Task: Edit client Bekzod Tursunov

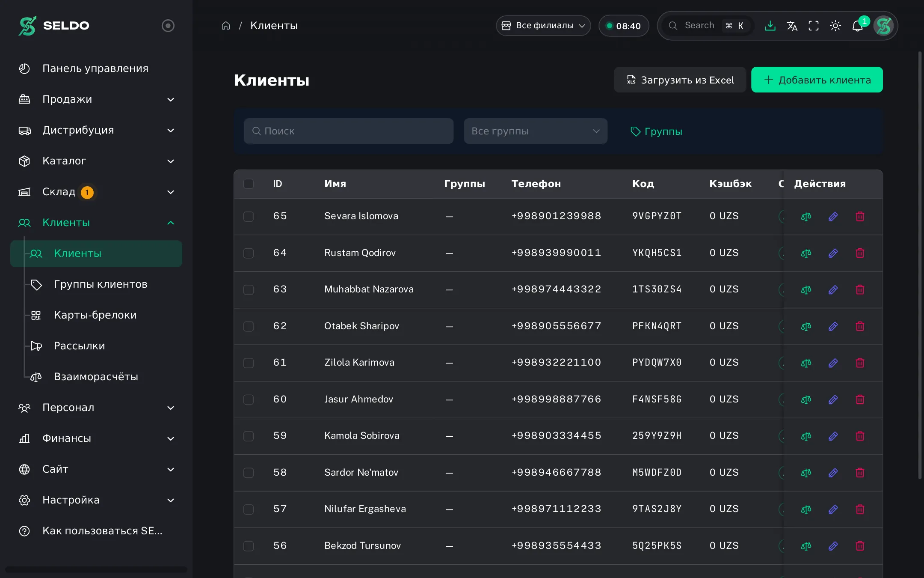Action: click(833, 546)
